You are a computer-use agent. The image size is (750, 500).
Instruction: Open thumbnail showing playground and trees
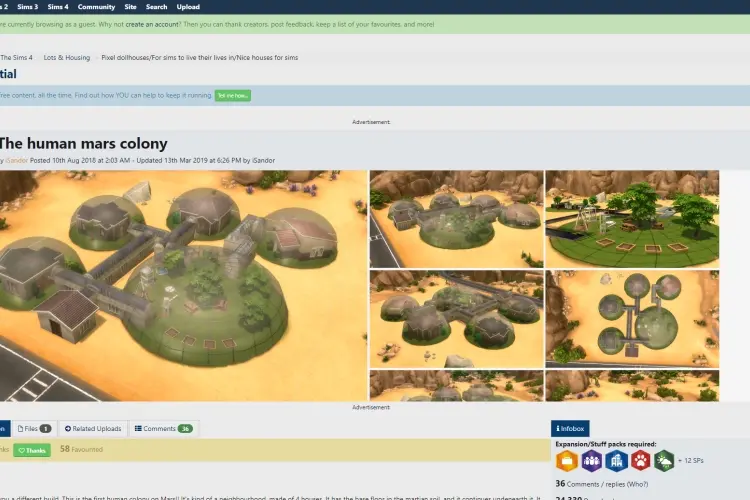632,219
